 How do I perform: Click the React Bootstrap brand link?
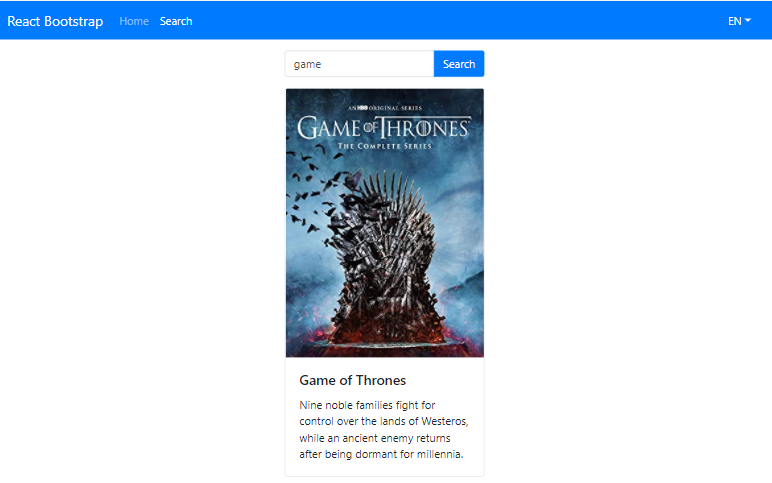click(55, 21)
